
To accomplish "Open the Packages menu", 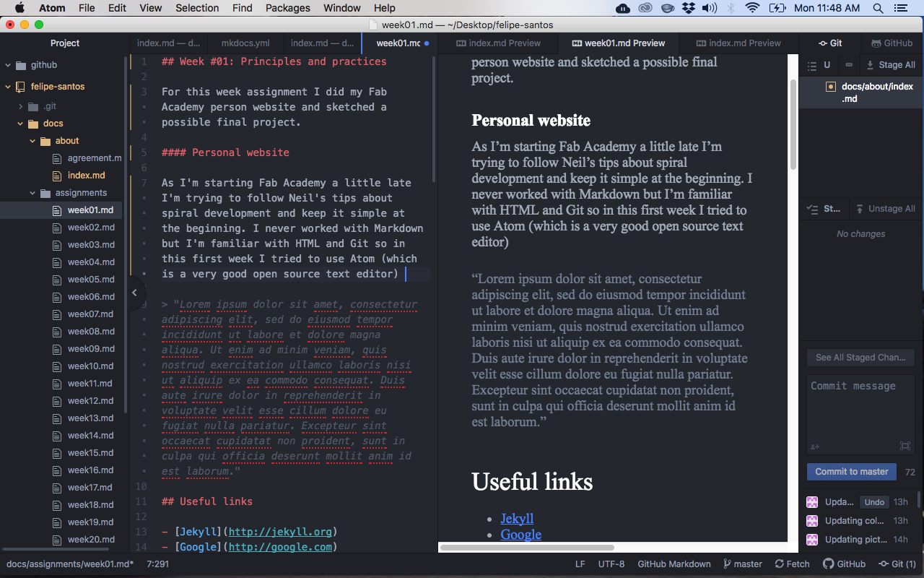I will (x=287, y=8).
